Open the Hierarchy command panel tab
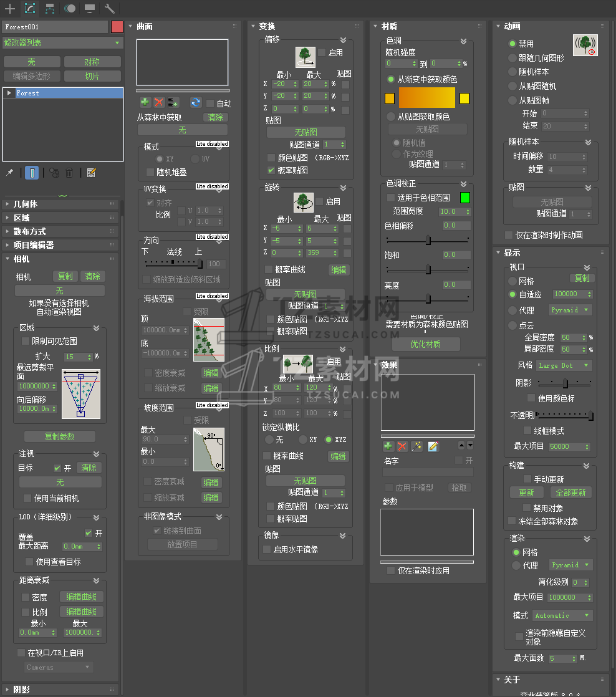 coord(50,8)
